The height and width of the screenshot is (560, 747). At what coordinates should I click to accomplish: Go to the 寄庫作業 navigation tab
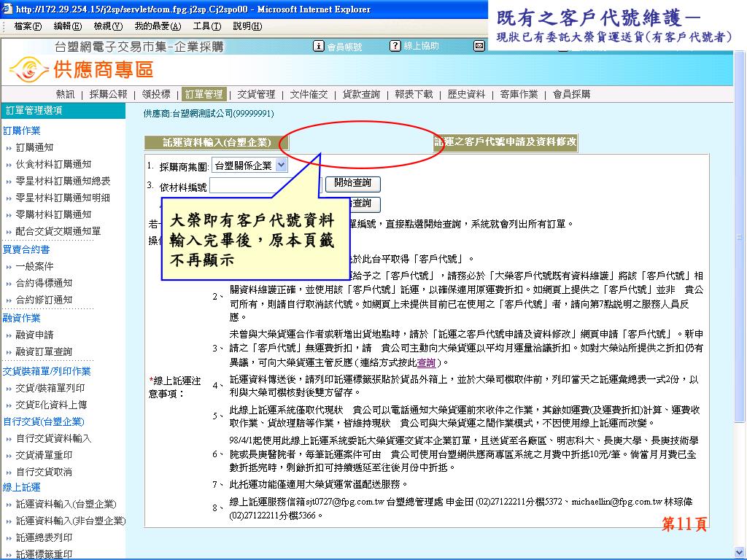pos(519,94)
